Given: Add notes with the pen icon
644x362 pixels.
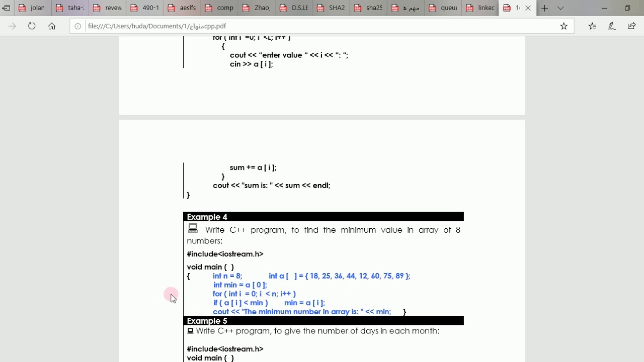Looking at the screenshot, I should point(612,26).
